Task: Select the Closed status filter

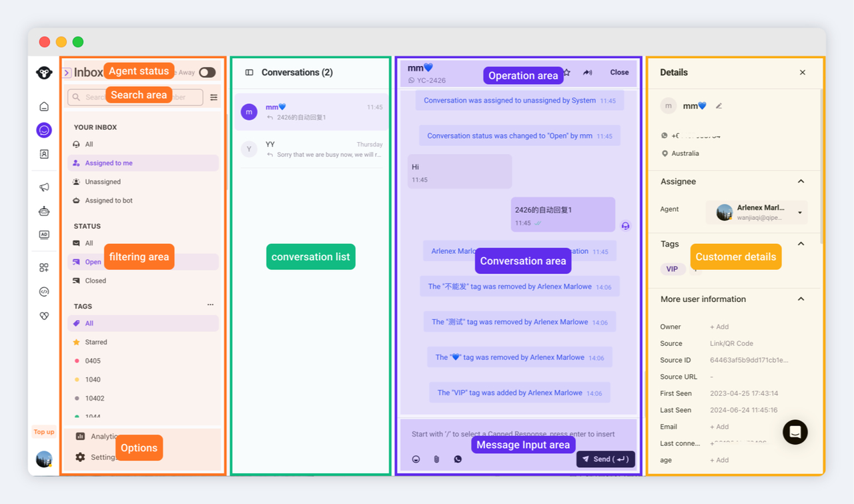Action: pyautogui.click(x=95, y=281)
